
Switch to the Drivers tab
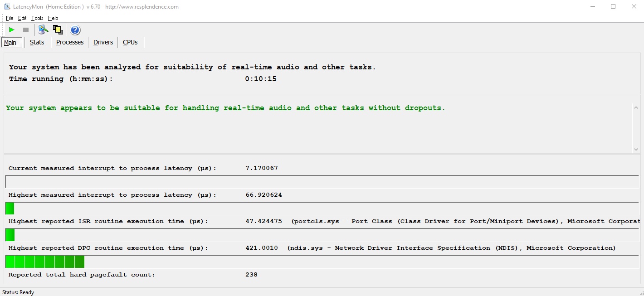(103, 42)
